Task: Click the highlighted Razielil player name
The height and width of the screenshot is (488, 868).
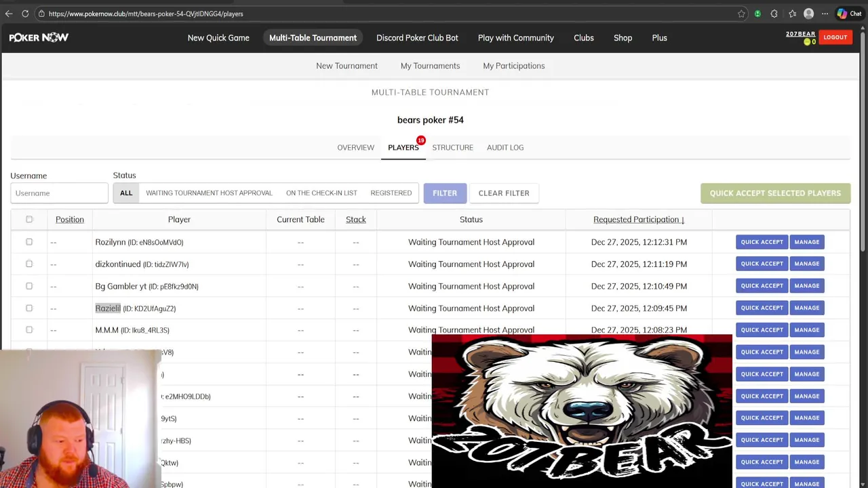Action: tap(108, 308)
